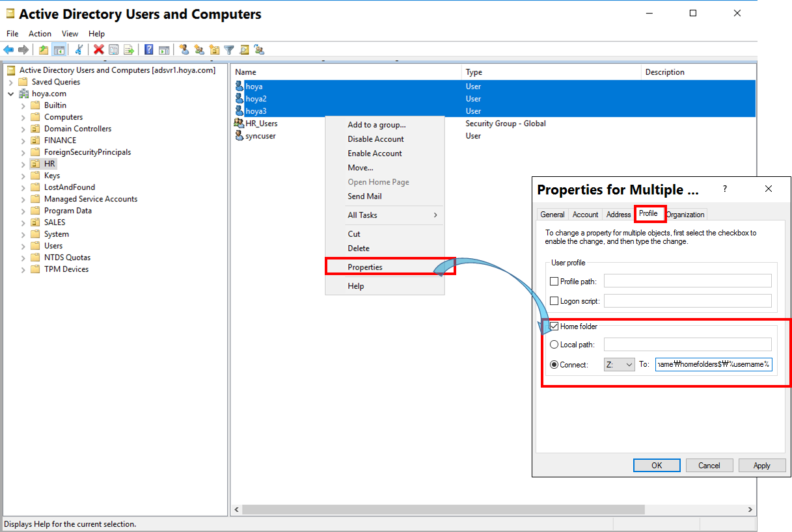Open the View menu
Image resolution: width=792 pixels, height=532 pixels.
[70, 34]
